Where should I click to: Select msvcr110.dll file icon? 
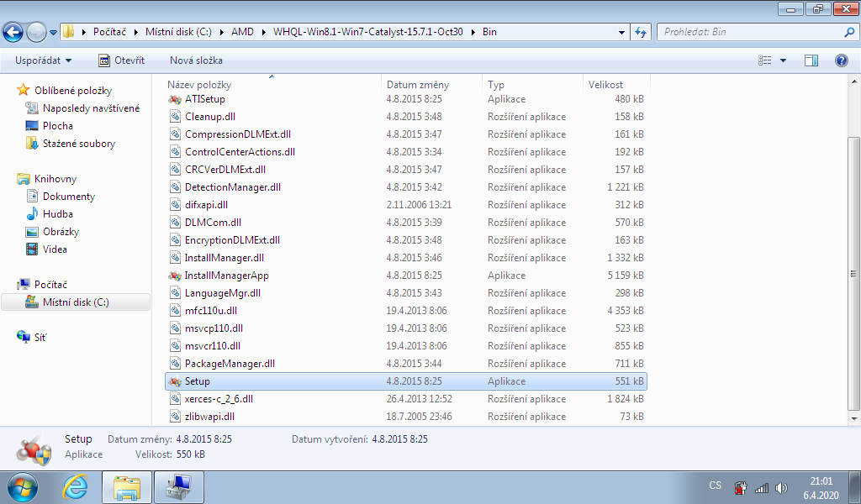(x=175, y=345)
